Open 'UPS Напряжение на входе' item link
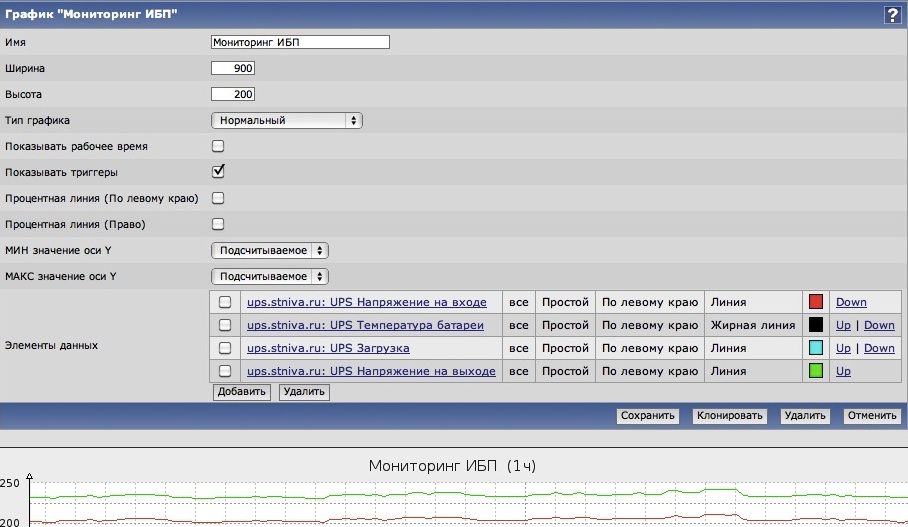Viewport: 908px width, 527px height. pyautogui.click(x=366, y=302)
